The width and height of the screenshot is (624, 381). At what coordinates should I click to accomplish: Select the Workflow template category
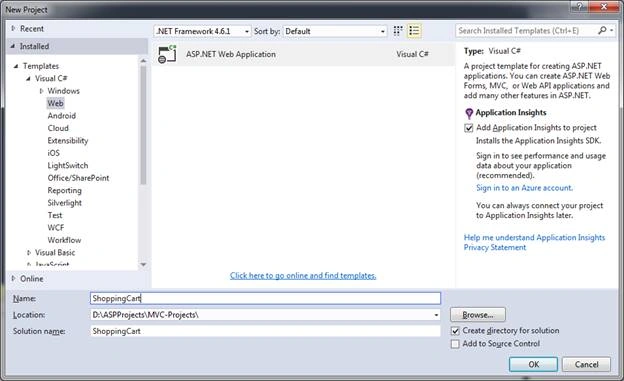click(64, 240)
